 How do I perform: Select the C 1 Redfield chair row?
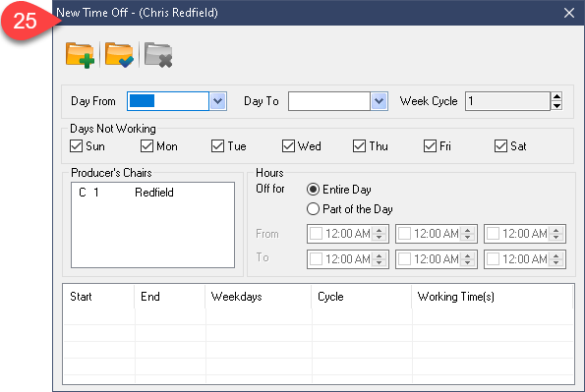click(152, 193)
